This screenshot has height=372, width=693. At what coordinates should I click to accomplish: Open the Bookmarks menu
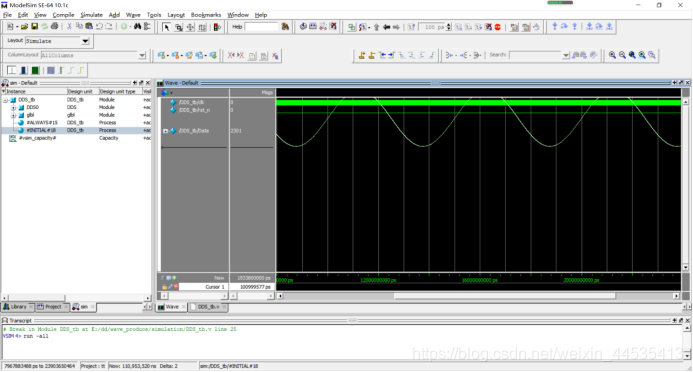[x=206, y=15]
